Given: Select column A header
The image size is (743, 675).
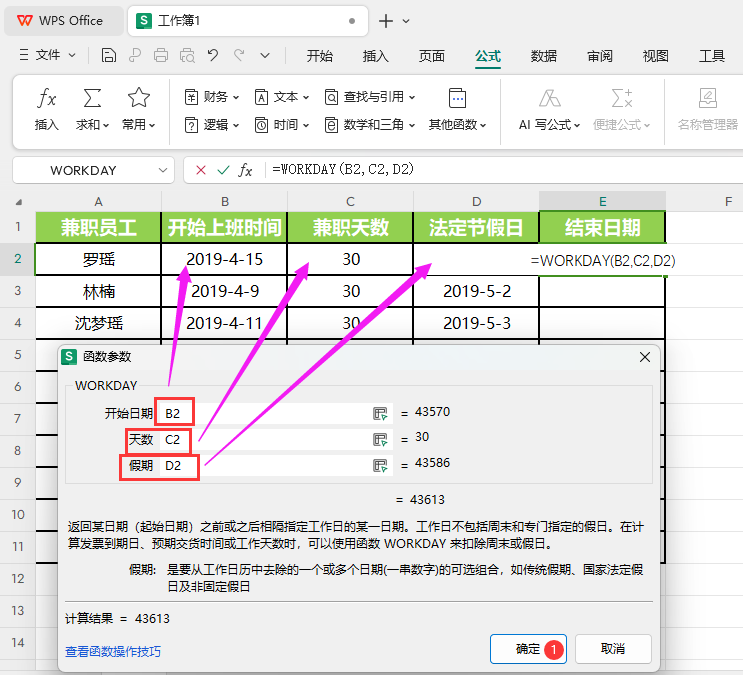Looking at the screenshot, I should (x=99, y=201).
